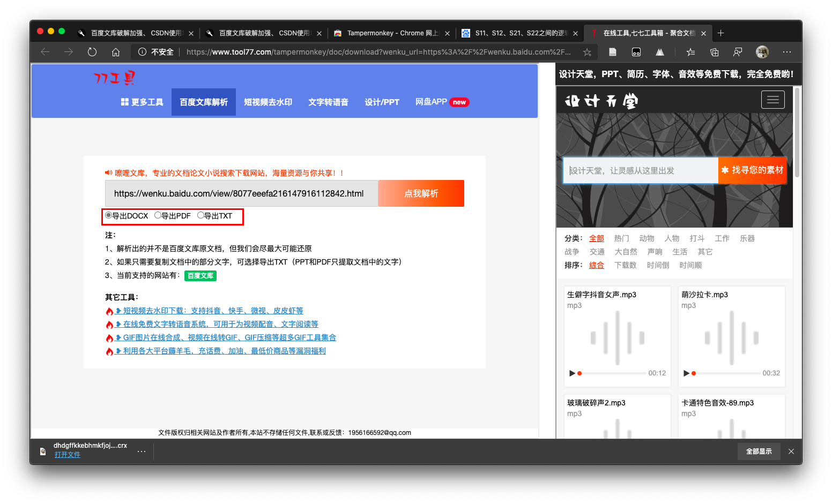Close the downloads bar

coord(791,452)
